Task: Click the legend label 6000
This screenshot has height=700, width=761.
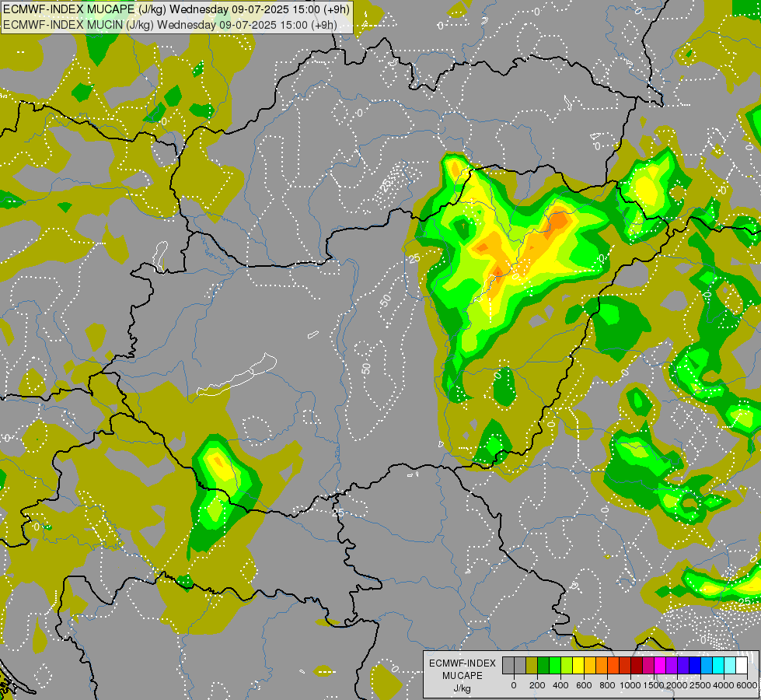Action: click(x=747, y=685)
